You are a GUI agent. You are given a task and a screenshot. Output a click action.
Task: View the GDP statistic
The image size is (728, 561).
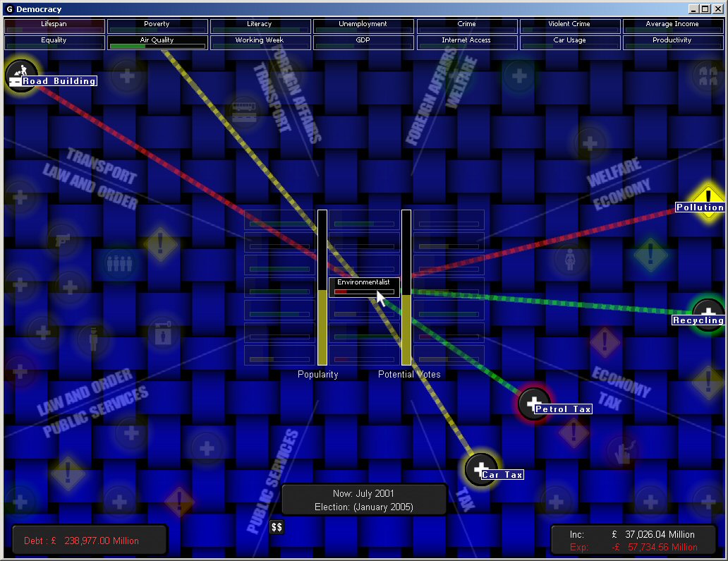[x=363, y=43]
